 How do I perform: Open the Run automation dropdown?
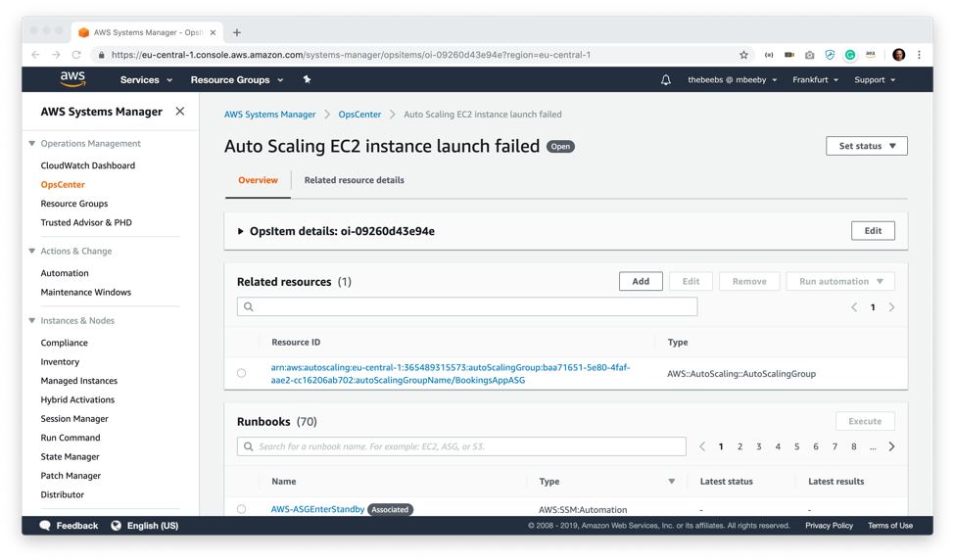(840, 282)
